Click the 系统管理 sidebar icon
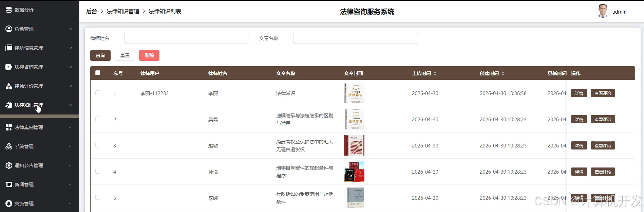 coord(9,146)
